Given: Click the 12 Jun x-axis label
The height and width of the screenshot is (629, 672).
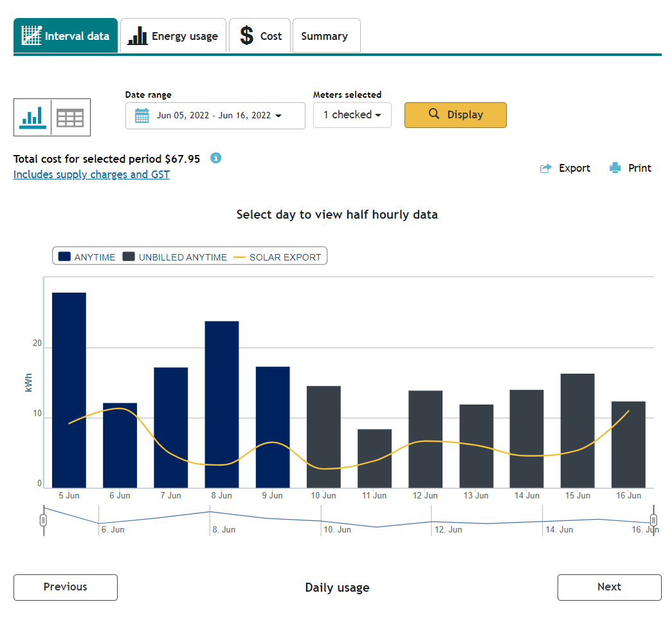Looking at the screenshot, I should pos(425,496).
